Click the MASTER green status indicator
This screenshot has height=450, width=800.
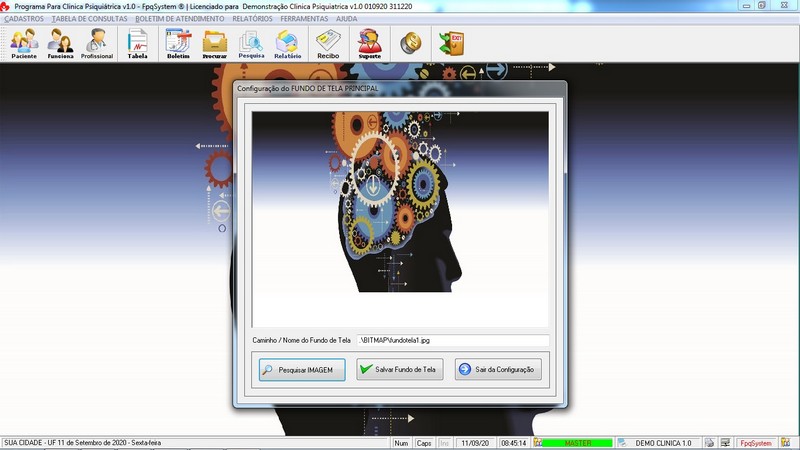tap(578, 443)
